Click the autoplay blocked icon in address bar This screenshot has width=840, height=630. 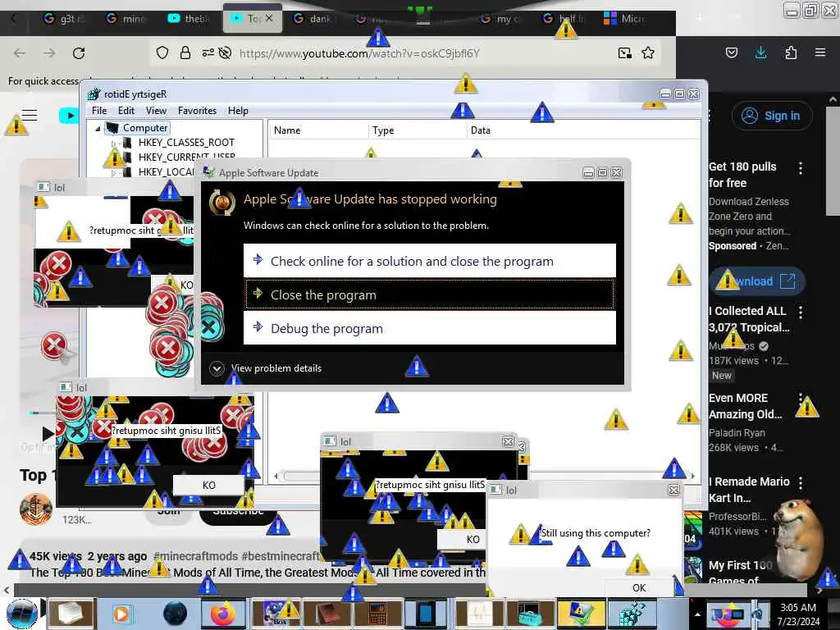(x=226, y=52)
